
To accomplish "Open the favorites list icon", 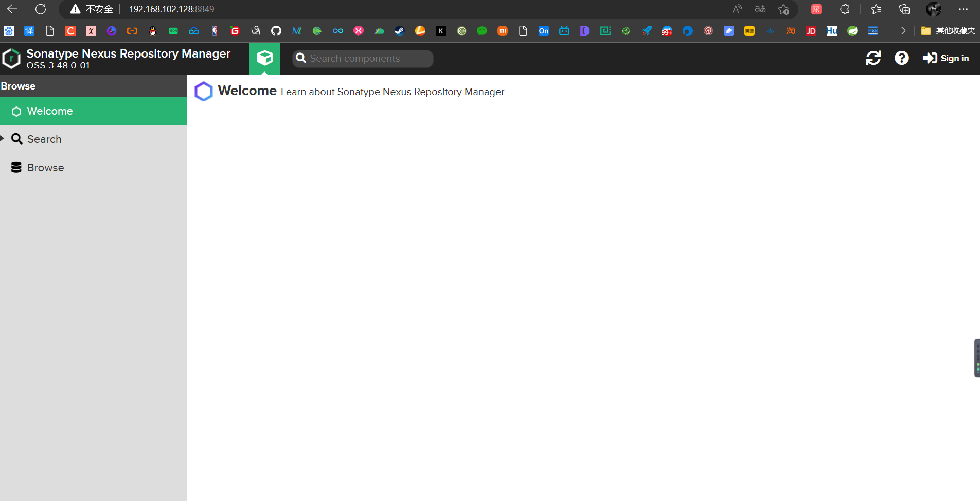I will click(876, 9).
